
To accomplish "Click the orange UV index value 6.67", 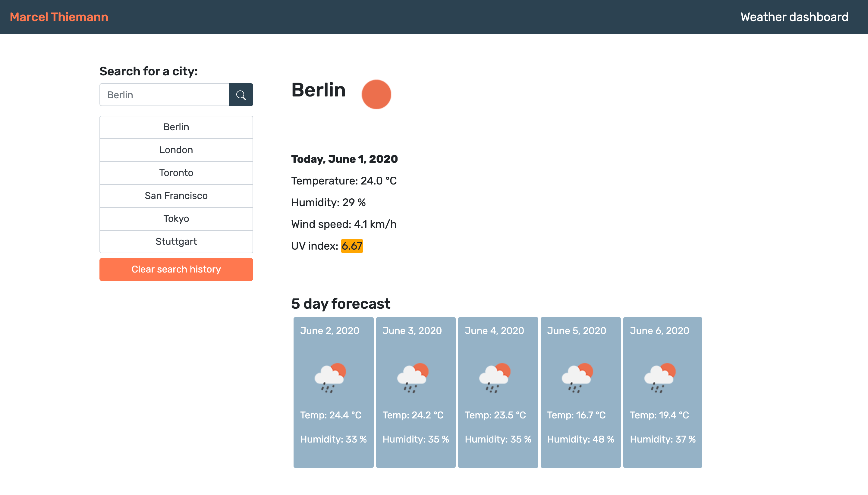I will click(352, 246).
